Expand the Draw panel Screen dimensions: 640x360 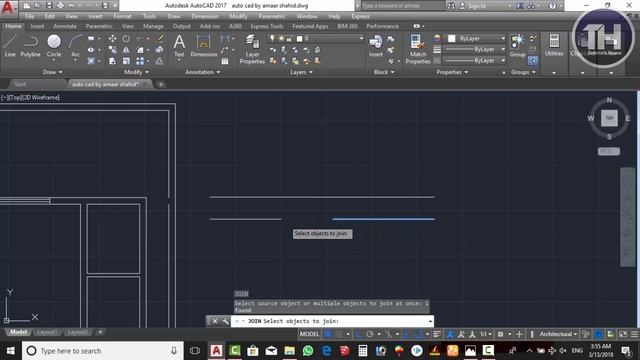tap(53, 72)
